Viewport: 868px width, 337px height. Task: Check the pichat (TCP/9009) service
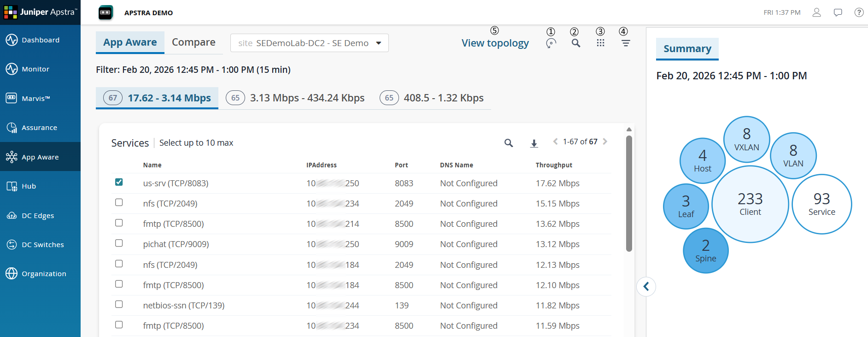pyautogui.click(x=119, y=243)
